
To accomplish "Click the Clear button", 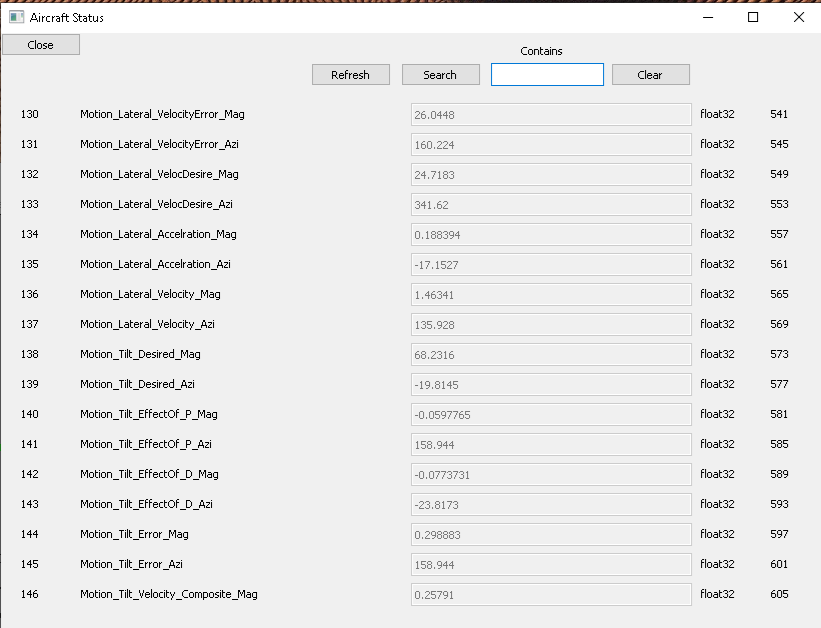I will click(650, 75).
